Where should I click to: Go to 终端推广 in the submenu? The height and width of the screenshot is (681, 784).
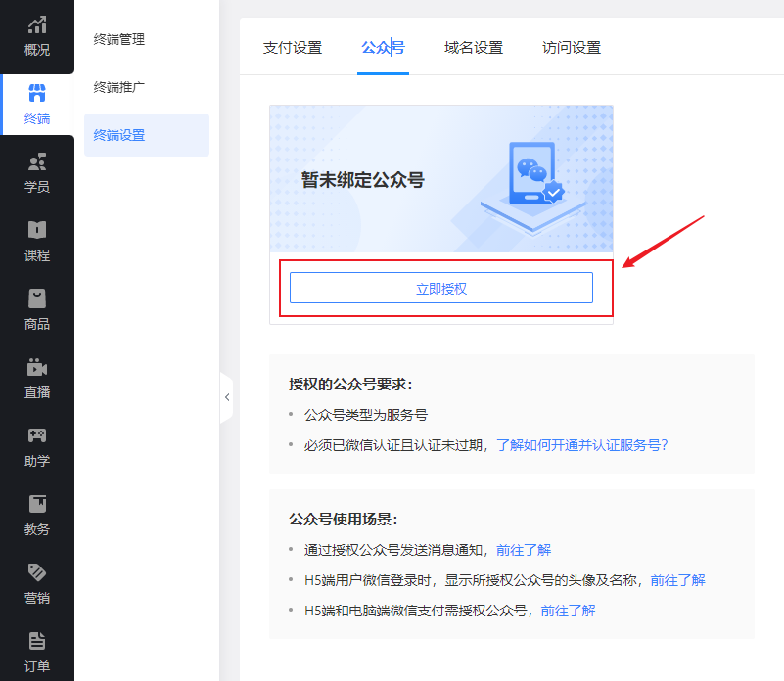point(119,87)
